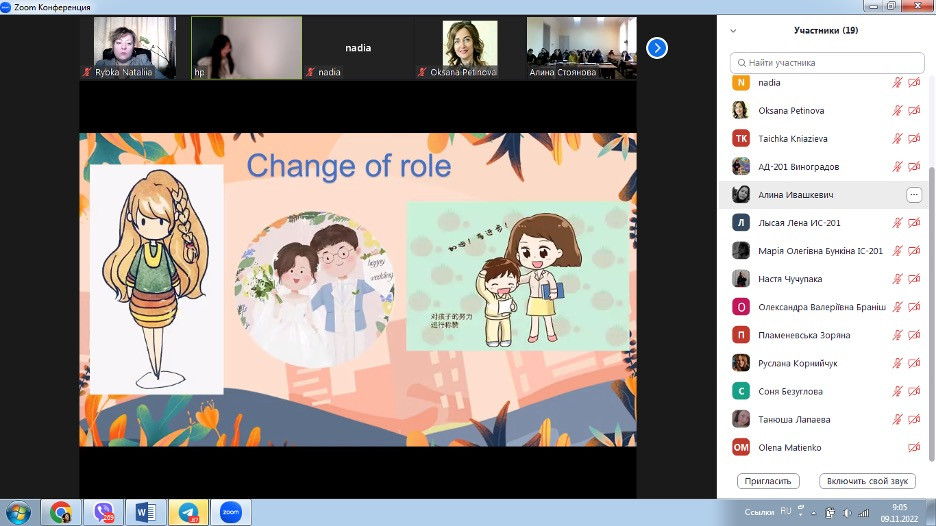
Task: Click the muted microphone icon for Oksana Petinova
Action: 897,110
